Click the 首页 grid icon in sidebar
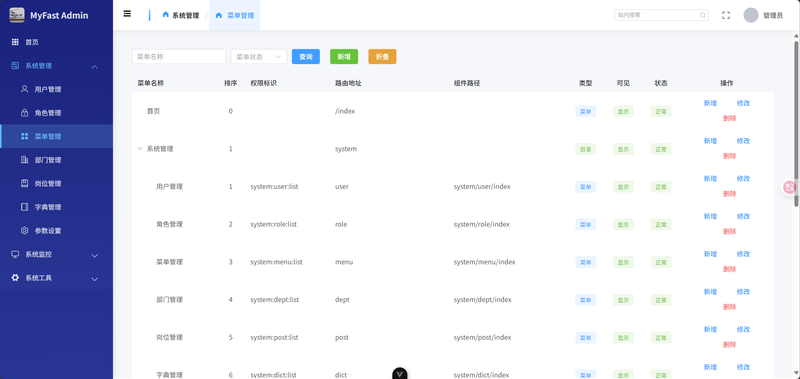This screenshot has height=379, width=800. 15,42
